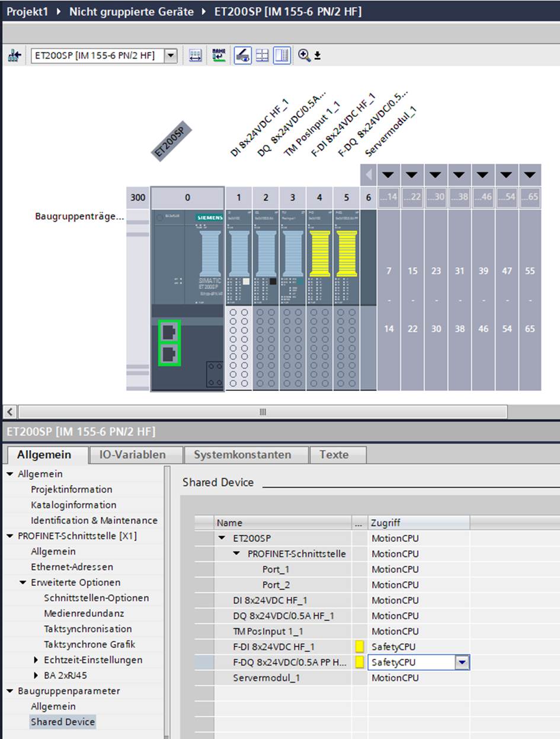
Task: Toggle the highlighted pen-and-eye toolbar icon
Action: [242, 56]
